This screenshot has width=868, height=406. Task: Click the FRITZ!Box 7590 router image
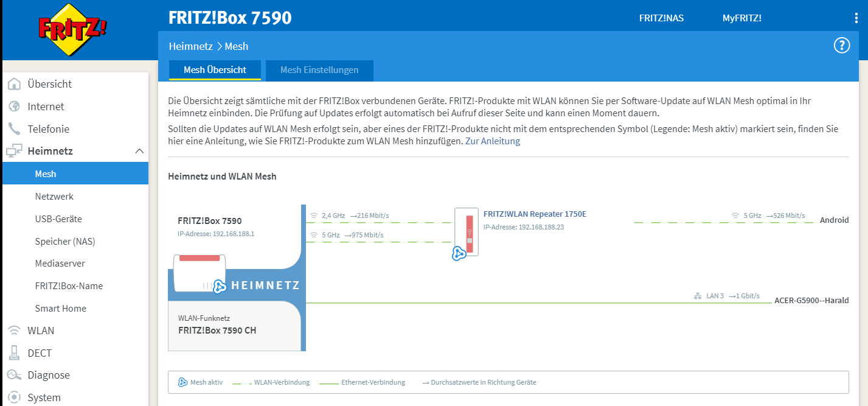click(200, 273)
